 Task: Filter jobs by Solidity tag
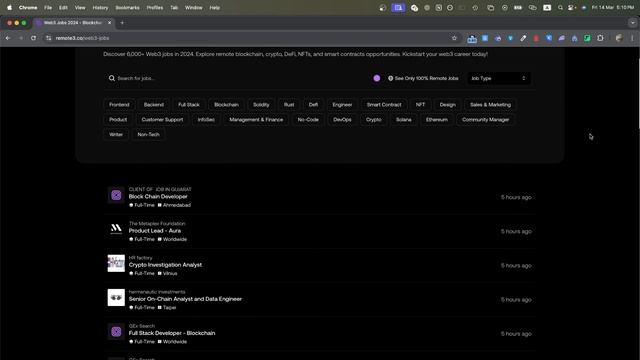coord(261,105)
